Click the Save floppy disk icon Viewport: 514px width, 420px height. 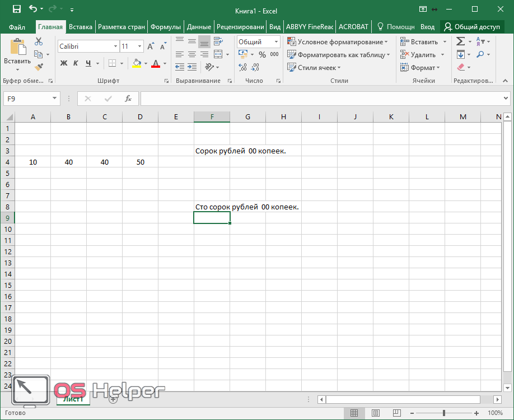(x=16, y=9)
